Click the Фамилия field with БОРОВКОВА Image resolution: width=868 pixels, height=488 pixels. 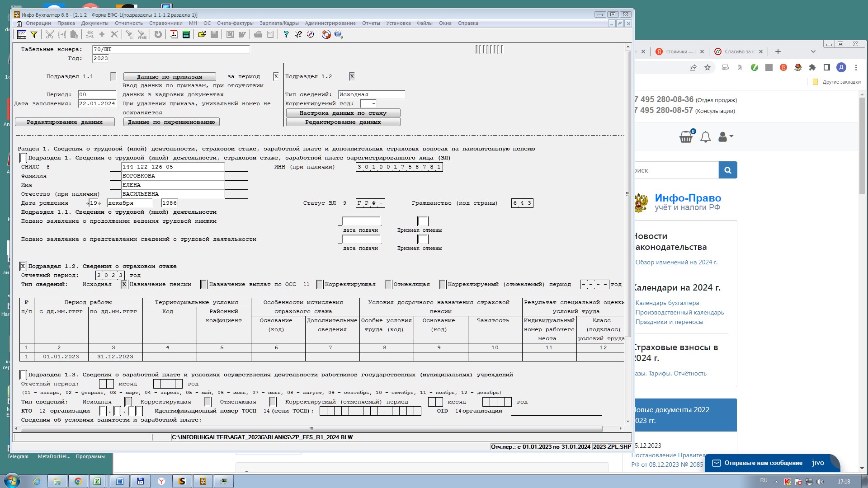click(173, 176)
